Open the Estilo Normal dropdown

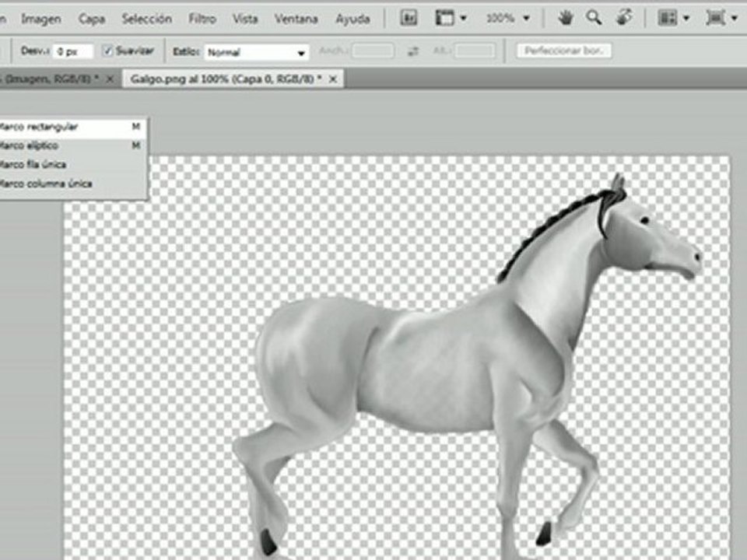point(256,52)
